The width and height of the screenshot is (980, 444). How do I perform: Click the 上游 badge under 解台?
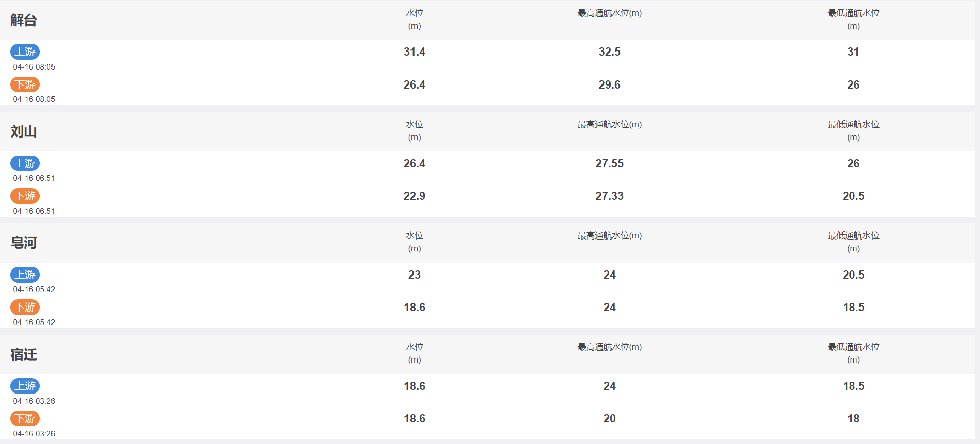point(25,52)
